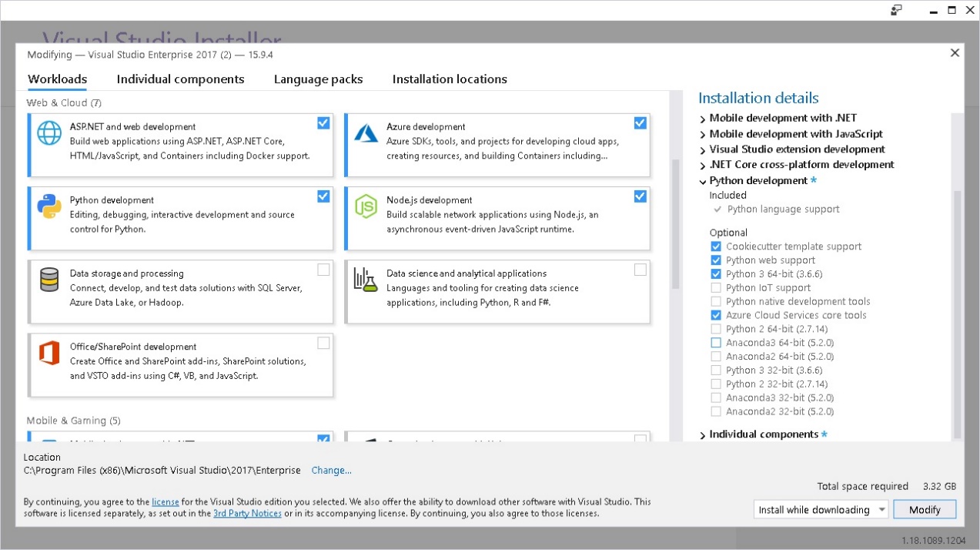Click the workloads list vertical scrollbar
This screenshot has width=980, height=550.
(677, 223)
